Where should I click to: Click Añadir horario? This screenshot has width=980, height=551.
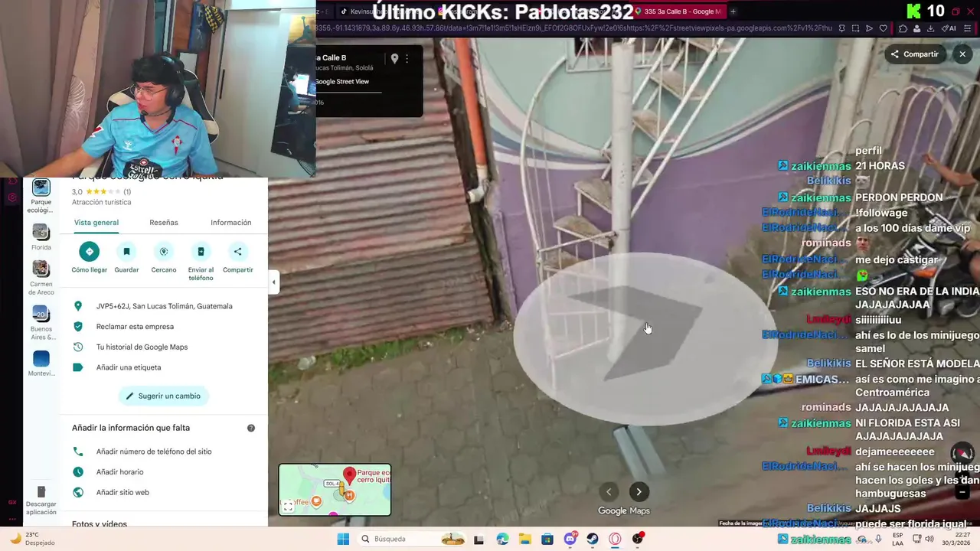[164, 472]
